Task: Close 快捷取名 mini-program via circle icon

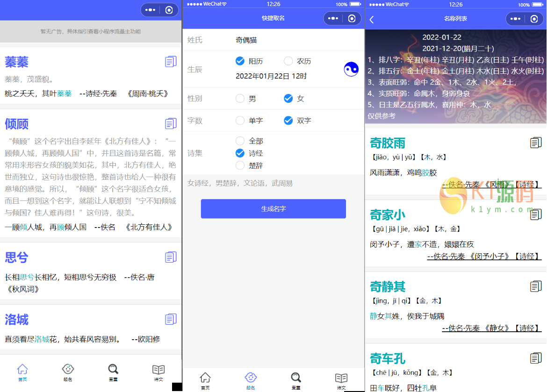Action: (x=352, y=18)
